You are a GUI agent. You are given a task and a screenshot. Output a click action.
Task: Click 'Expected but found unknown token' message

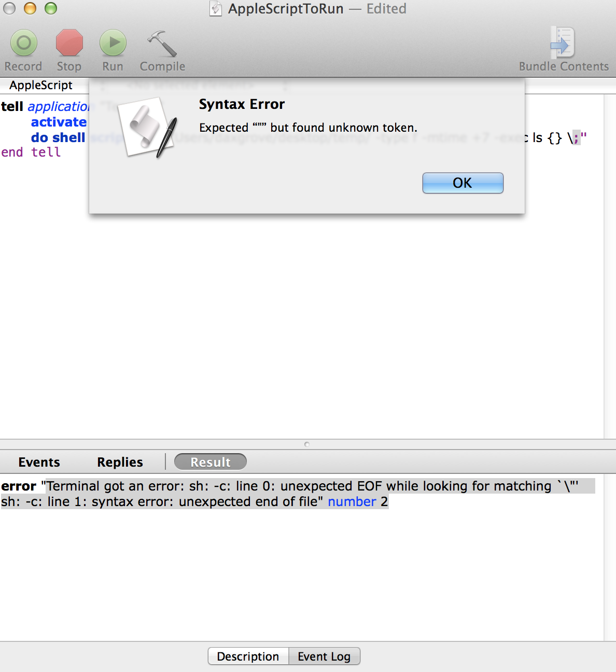tap(308, 128)
